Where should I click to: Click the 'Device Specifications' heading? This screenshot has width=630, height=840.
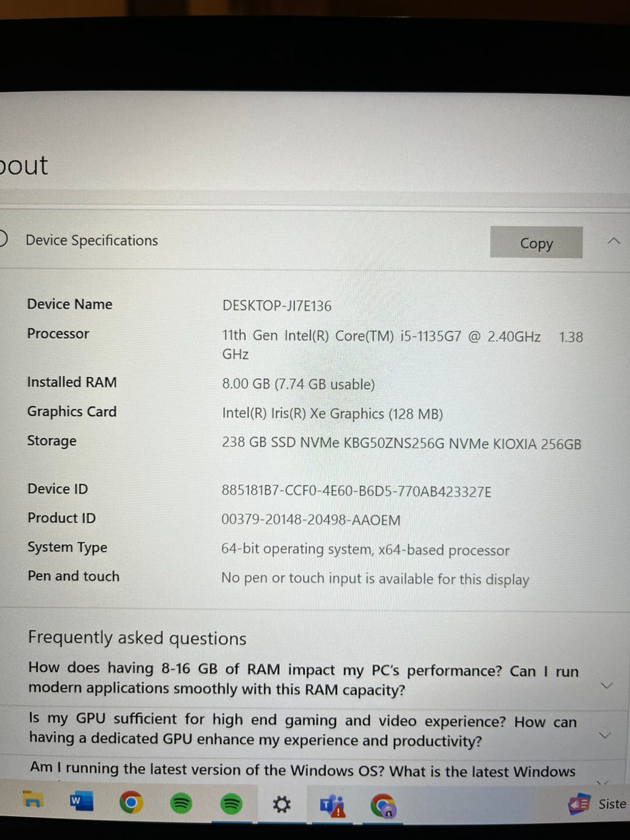point(92,240)
